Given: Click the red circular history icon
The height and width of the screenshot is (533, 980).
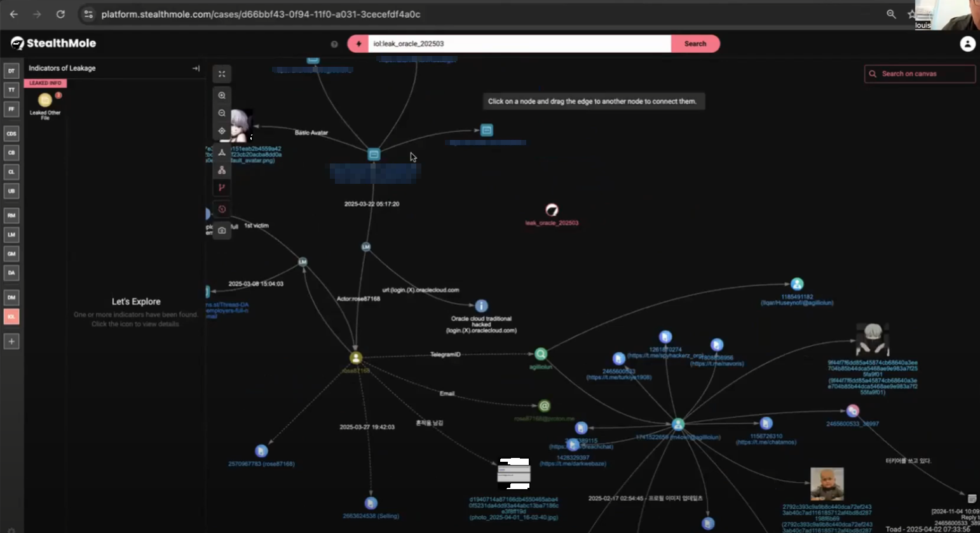Looking at the screenshot, I should tap(222, 209).
